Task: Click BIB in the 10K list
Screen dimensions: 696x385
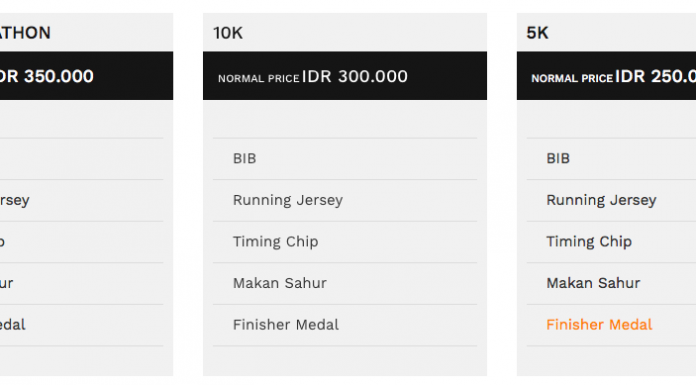Action: 245,159
